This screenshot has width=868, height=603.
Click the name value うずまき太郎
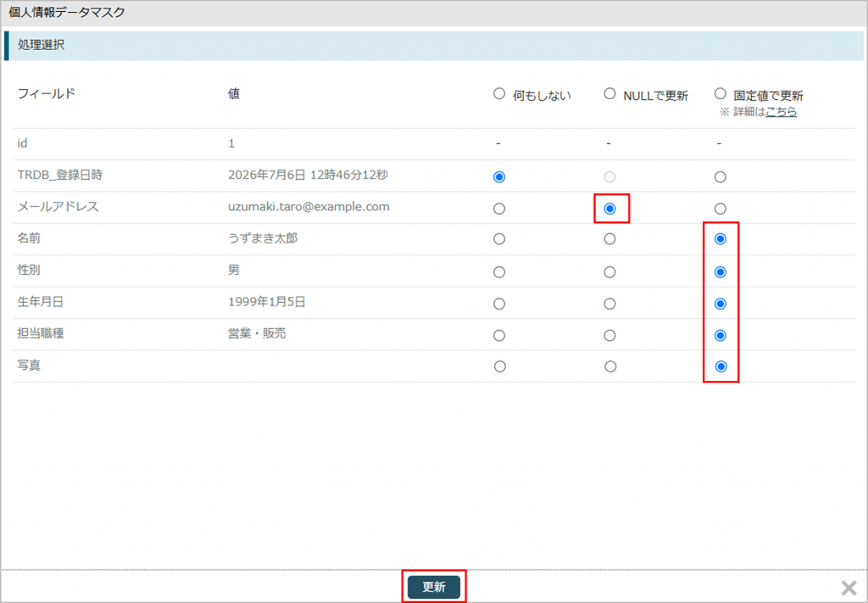(x=263, y=238)
